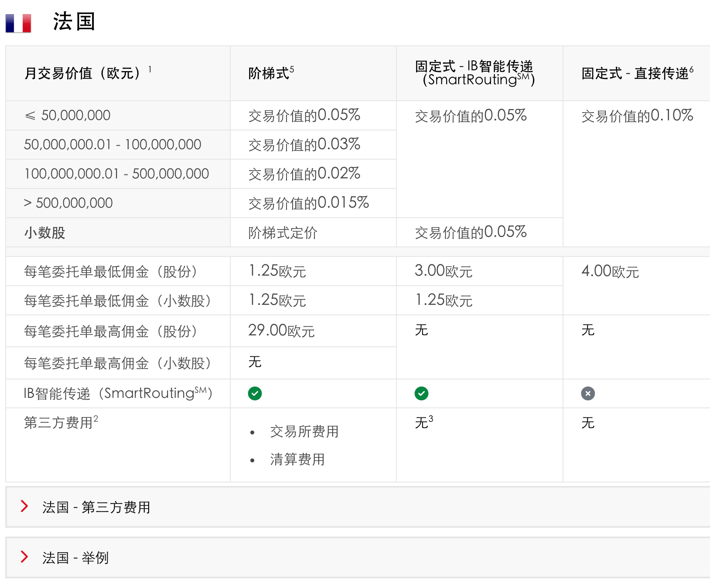The width and height of the screenshot is (710, 588).
Task: Click the 法国 page heading
Action: coord(74,22)
